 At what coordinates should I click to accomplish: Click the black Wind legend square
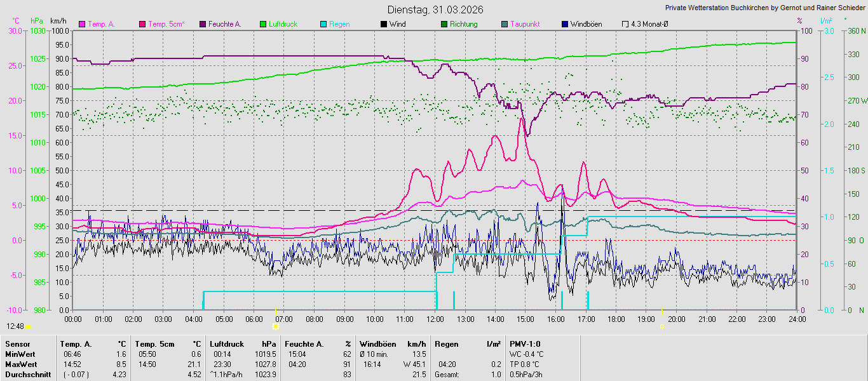click(x=384, y=24)
